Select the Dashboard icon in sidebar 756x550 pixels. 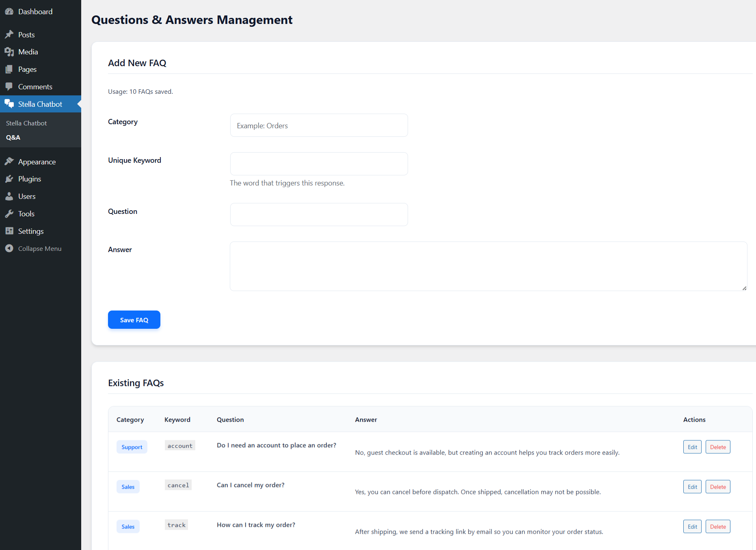[9, 11]
